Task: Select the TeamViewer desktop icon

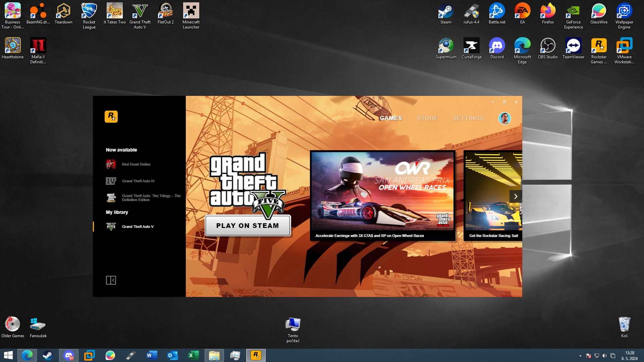Action: click(574, 48)
